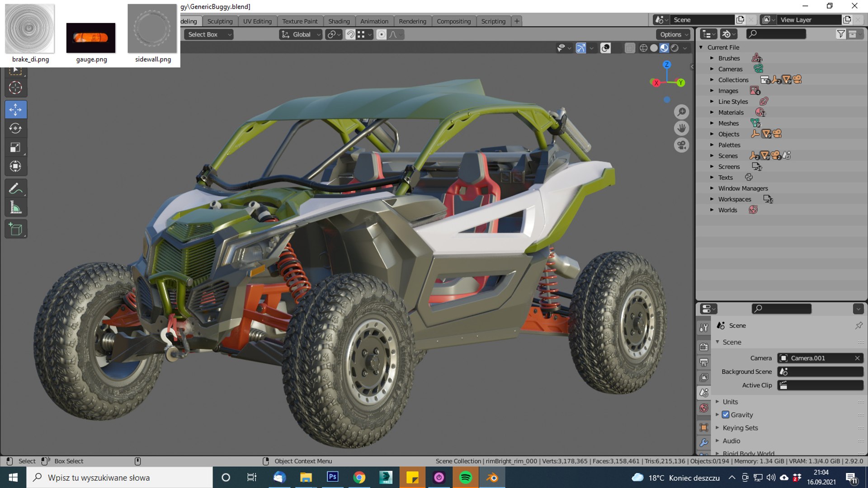The width and height of the screenshot is (868, 488).
Task: Click the outliner search field
Action: point(776,34)
